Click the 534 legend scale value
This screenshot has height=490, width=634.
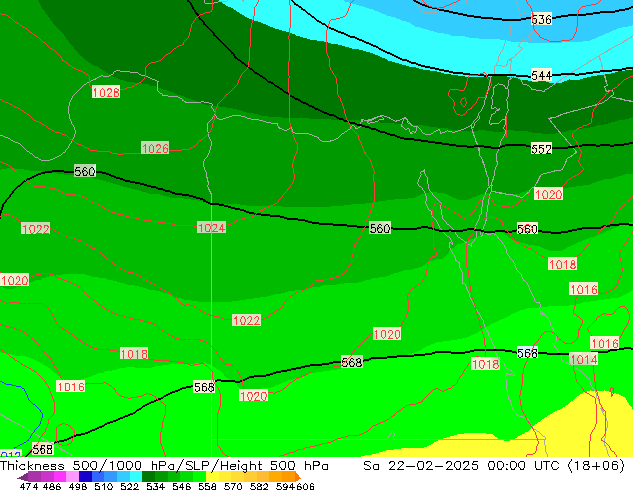click(155, 486)
